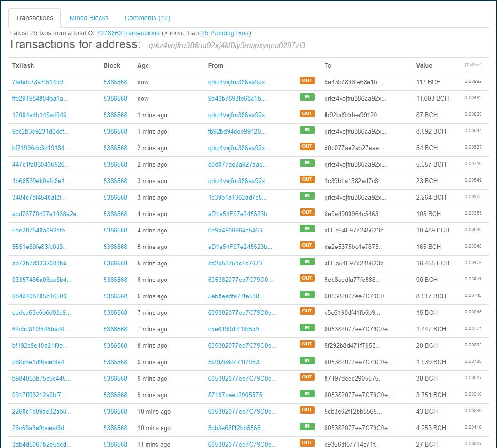Screen dimensions: 497x448
Task: Click the Value column header
Action: [424, 65]
